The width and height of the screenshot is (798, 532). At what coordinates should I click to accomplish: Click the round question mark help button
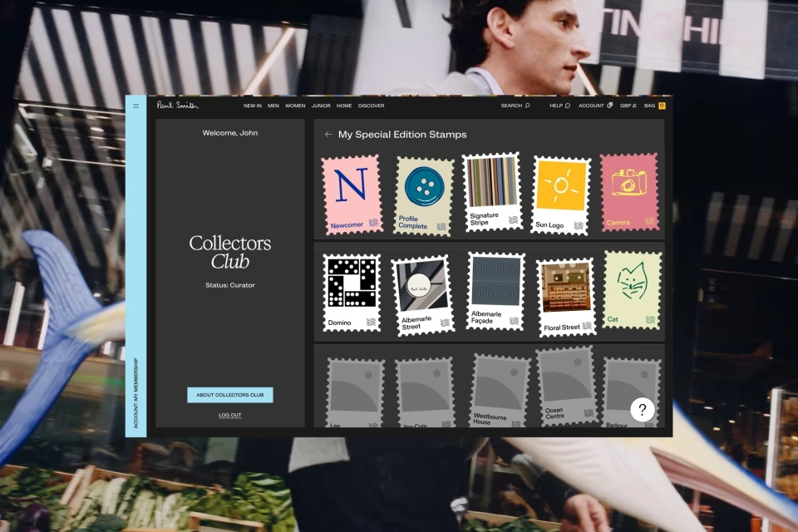pyautogui.click(x=642, y=410)
